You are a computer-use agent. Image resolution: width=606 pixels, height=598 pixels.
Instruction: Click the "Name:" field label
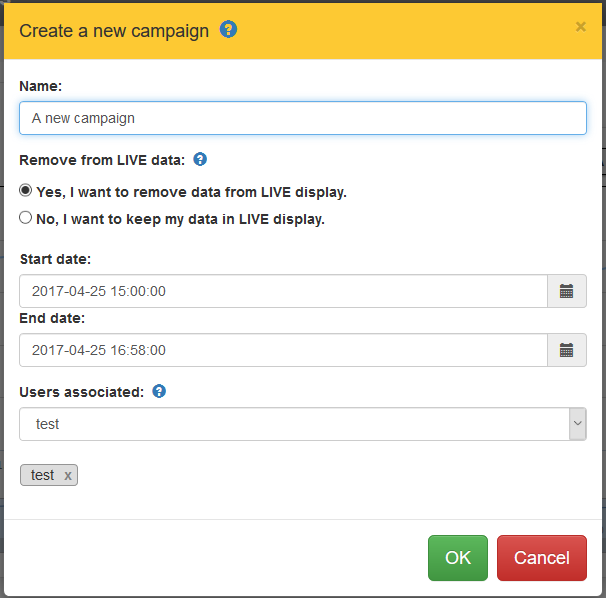point(41,87)
